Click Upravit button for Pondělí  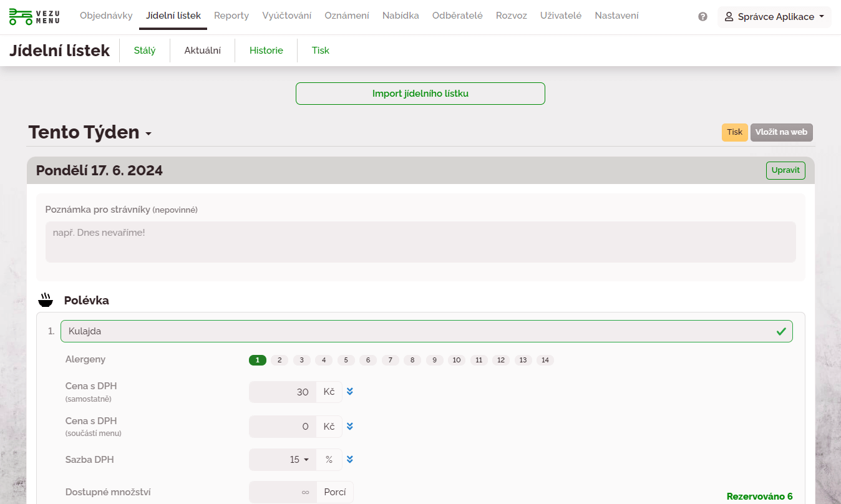tap(785, 170)
